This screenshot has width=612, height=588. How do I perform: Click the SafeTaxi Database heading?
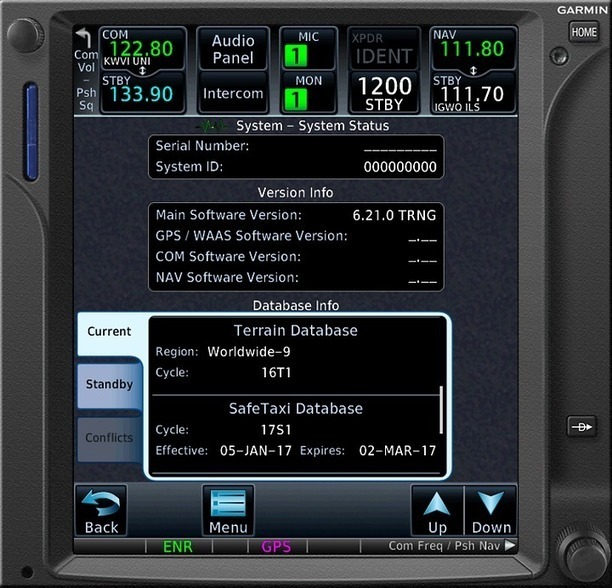(295, 409)
